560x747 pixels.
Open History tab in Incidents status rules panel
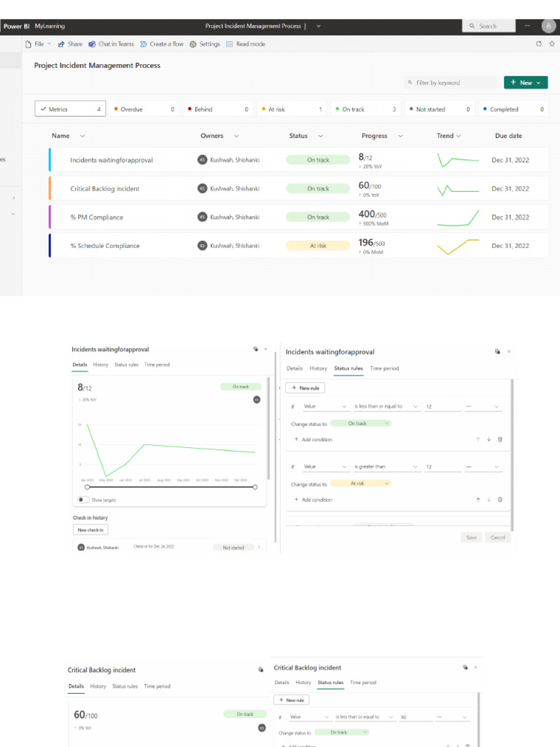tap(318, 368)
